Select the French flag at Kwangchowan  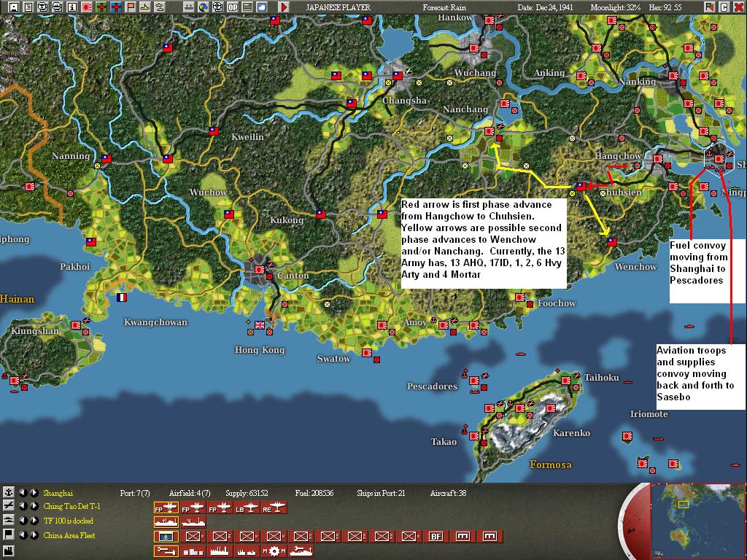(x=122, y=297)
